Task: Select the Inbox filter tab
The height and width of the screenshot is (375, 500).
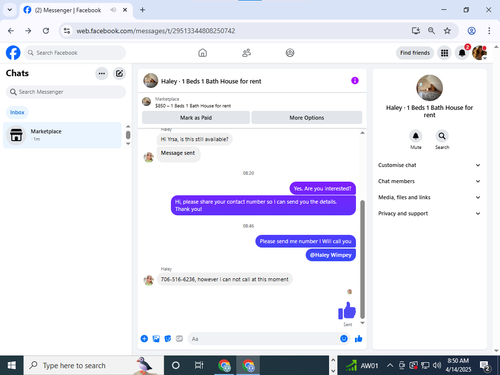Action: click(x=17, y=112)
